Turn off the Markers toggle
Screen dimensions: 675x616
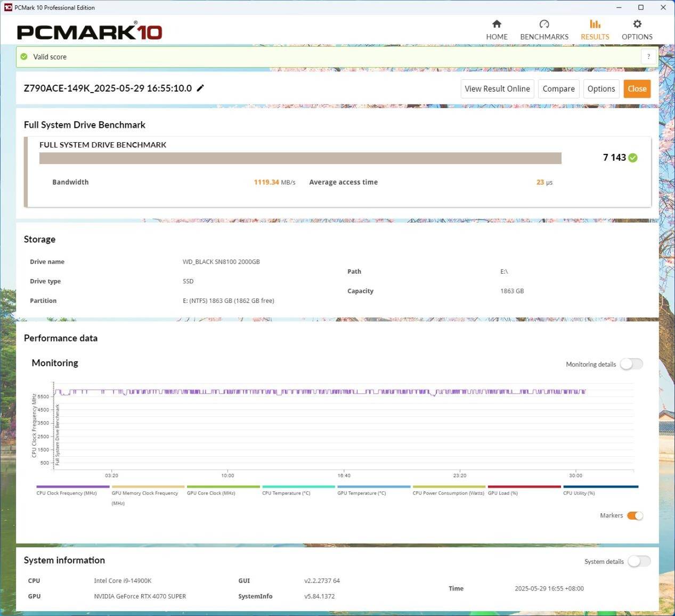(635, 515)
